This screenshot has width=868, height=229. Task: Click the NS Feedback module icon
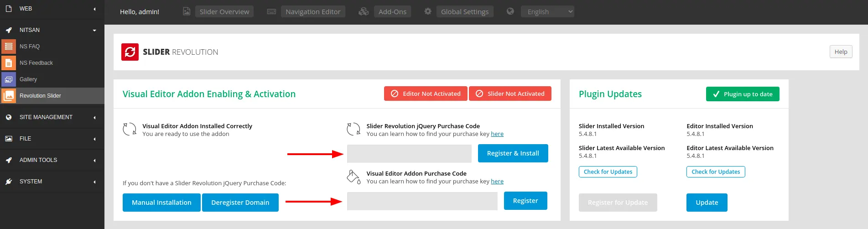[x=8, y=62]
